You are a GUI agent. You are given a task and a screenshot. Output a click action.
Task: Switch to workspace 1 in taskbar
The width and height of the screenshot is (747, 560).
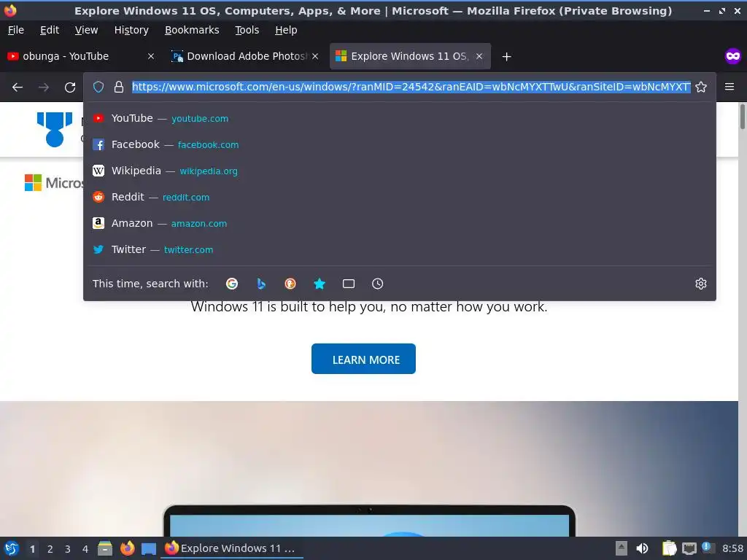point(32,549)
